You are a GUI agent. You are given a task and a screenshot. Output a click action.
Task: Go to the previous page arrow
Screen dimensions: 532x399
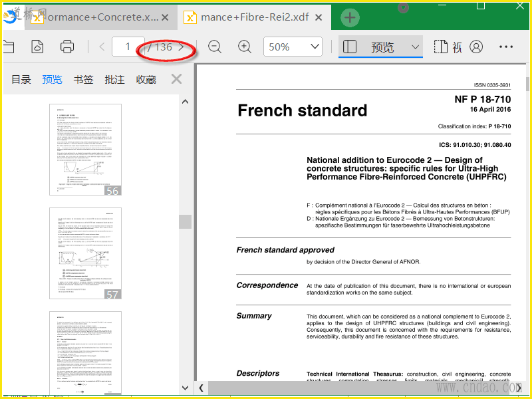(102, 47)
